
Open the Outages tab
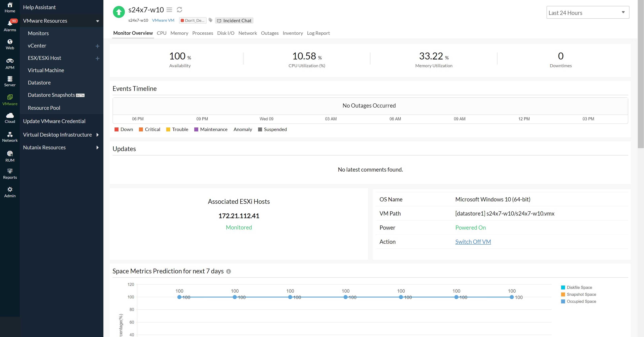pyautogui.click(x=269, y=33)
